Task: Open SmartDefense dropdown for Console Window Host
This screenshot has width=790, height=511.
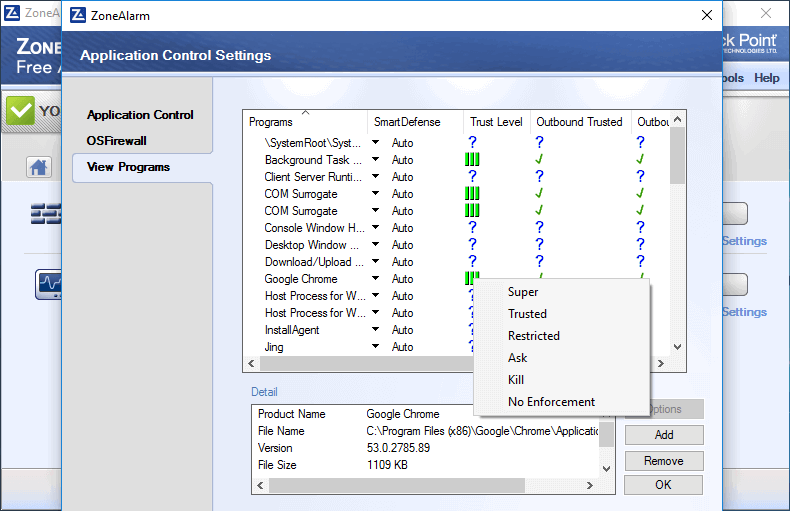Action: click(375, 227)
